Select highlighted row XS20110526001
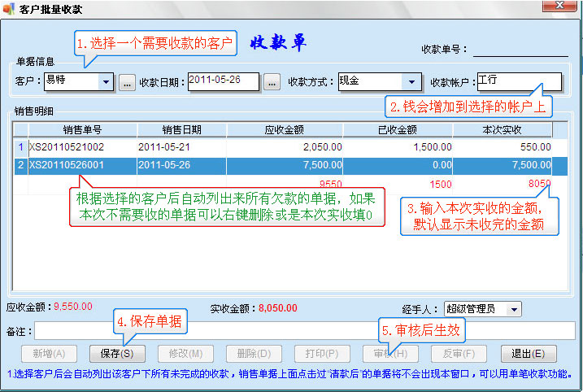The width and height of the screenshot is (583, 392). pyautogui.click(x=67, y=166)
